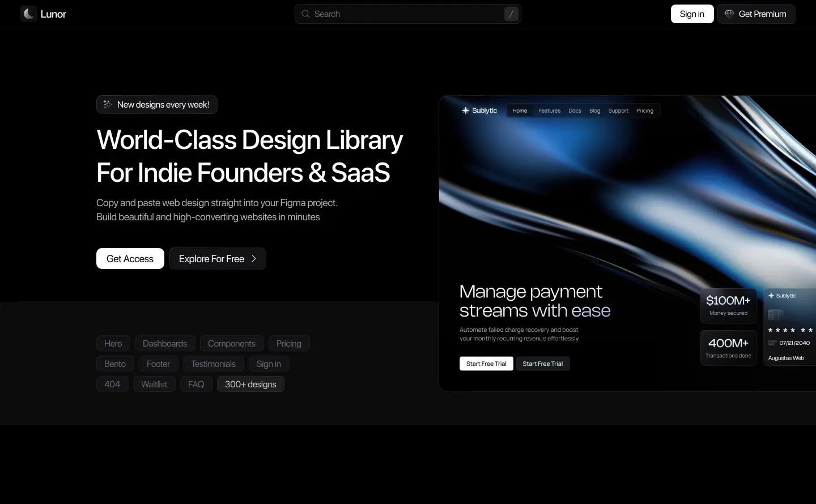
Task: Click the Lunor moon logo icon
Action: click(x=28, y=14)
